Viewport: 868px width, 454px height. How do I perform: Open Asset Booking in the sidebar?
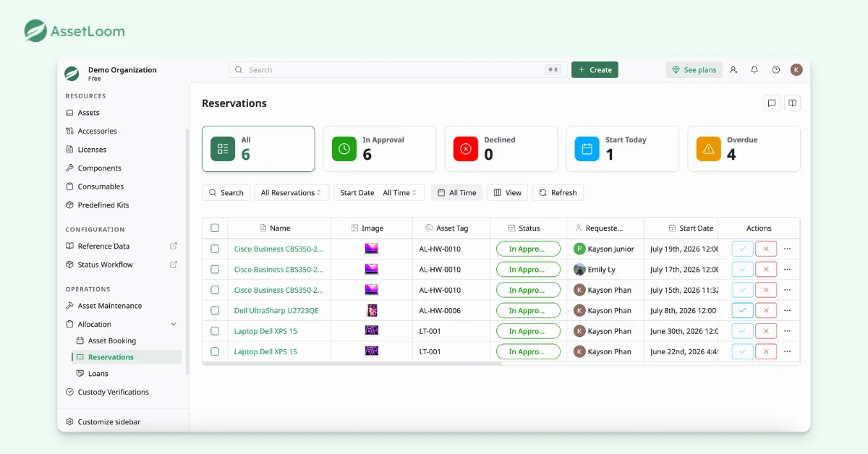click(112, 340)
